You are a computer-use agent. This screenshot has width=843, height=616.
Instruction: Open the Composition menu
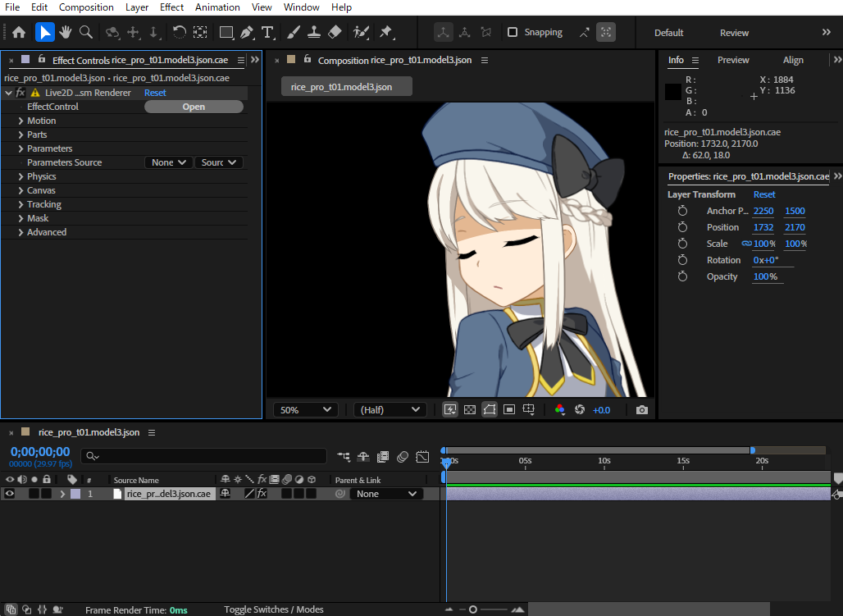pyautogui.click(x=86, y=7)
